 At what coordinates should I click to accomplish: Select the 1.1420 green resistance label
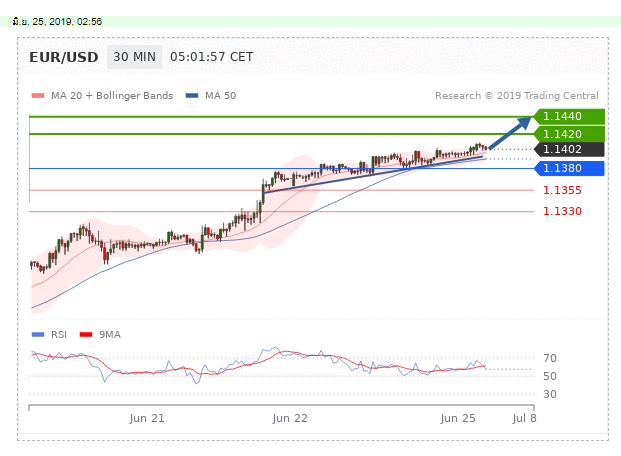point(570,133)
